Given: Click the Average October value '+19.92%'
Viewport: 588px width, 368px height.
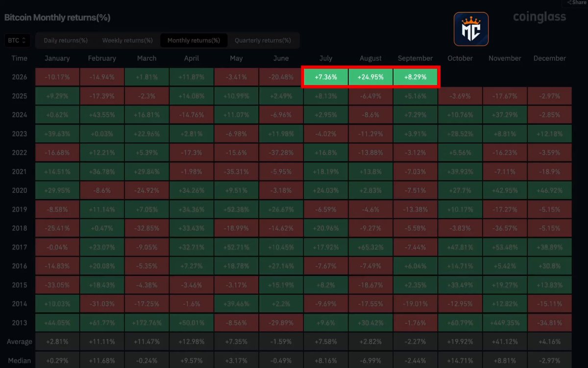Looking at the screenshot, I should [460, 342].
